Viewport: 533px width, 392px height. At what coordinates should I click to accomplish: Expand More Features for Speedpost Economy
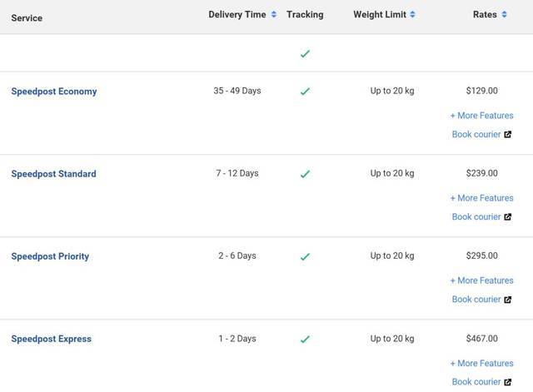pyautogui.click(x=481, y=116)
